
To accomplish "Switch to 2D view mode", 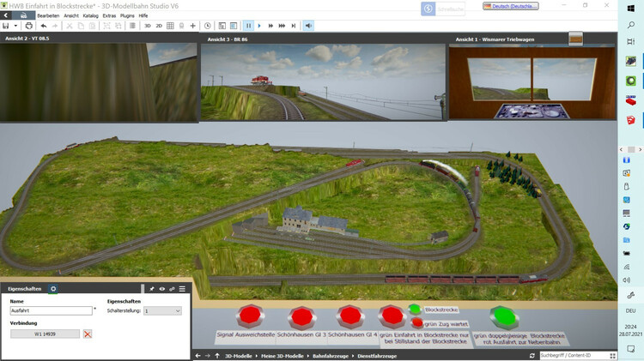I will coord(159,26).
